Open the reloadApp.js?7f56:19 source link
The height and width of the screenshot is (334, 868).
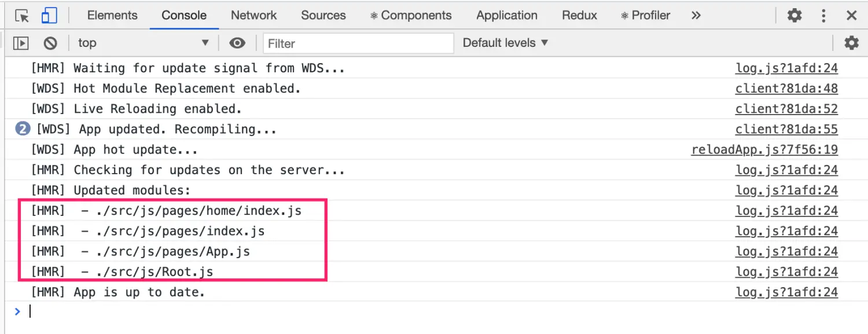[x=764, y=150]
